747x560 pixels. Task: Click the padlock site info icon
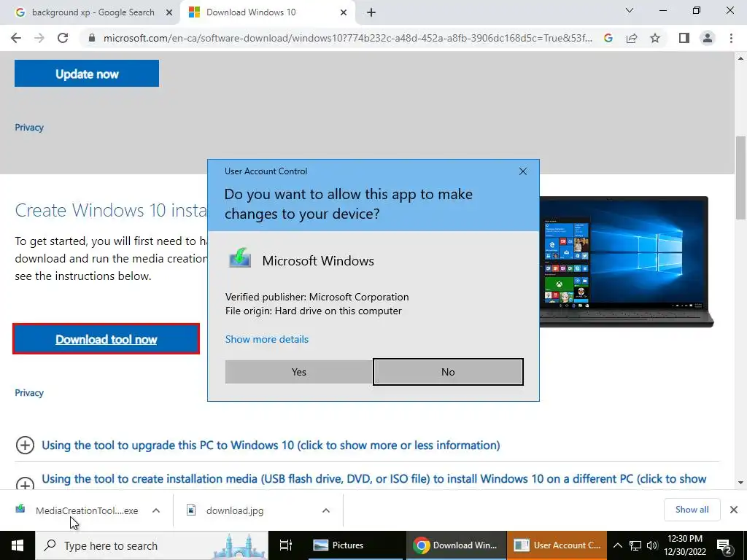point(92,38)
